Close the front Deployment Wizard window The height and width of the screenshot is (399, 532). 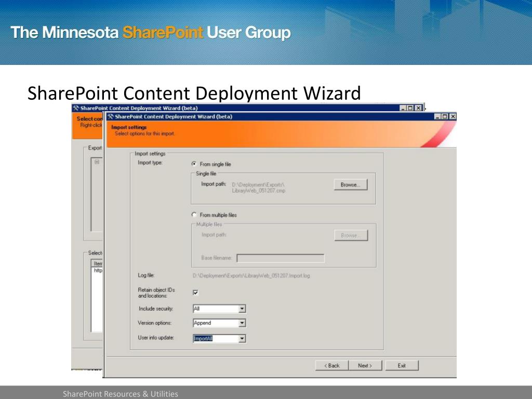[453, 116]
